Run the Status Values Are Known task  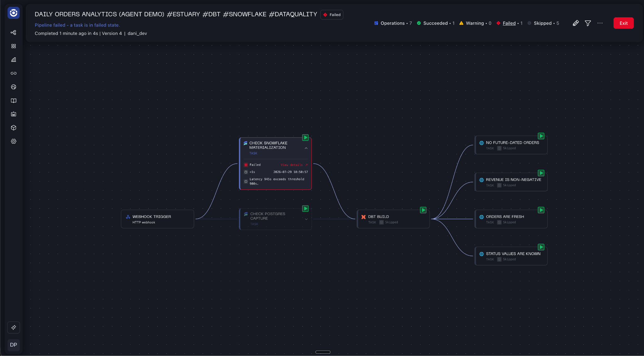tap(541, 247)
